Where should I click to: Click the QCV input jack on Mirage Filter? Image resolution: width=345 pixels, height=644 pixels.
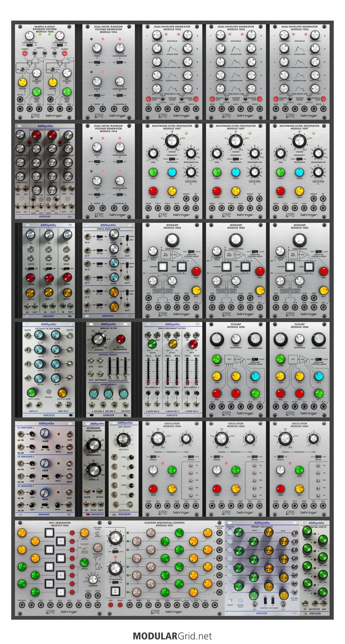[100, 360]
